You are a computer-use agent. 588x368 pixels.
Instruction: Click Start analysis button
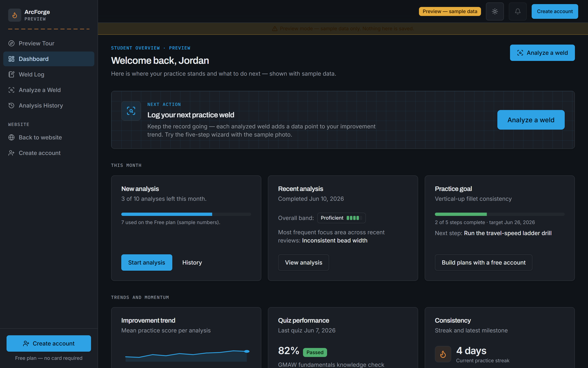147,262
